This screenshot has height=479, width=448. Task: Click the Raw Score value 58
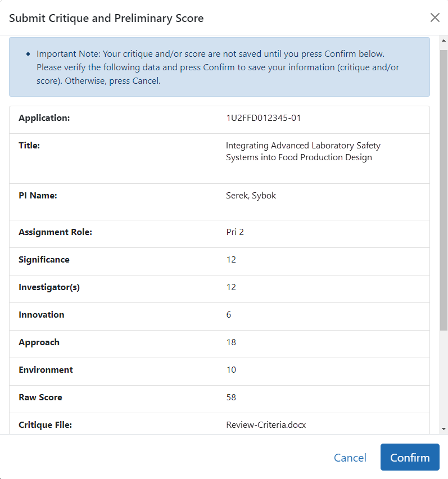(x=231, y=397)
